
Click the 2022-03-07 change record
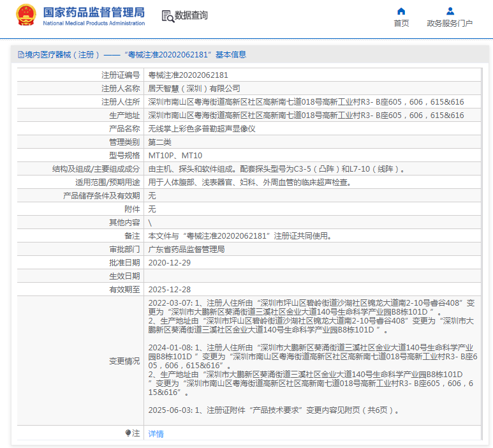(312, 317)
